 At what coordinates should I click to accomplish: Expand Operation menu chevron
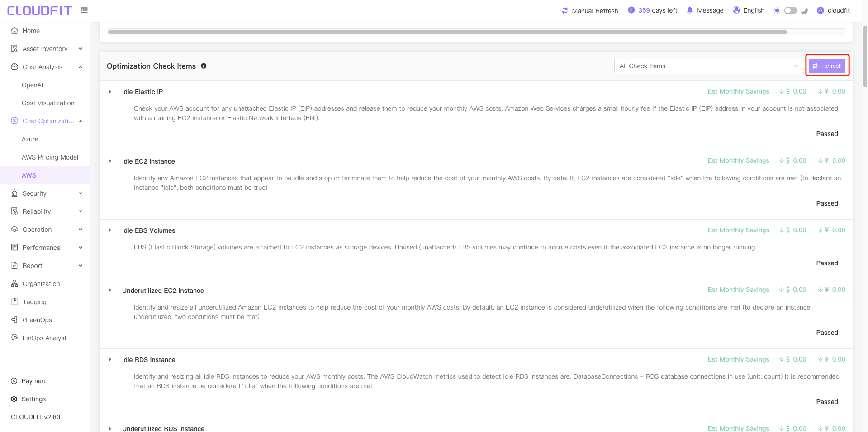81,230
